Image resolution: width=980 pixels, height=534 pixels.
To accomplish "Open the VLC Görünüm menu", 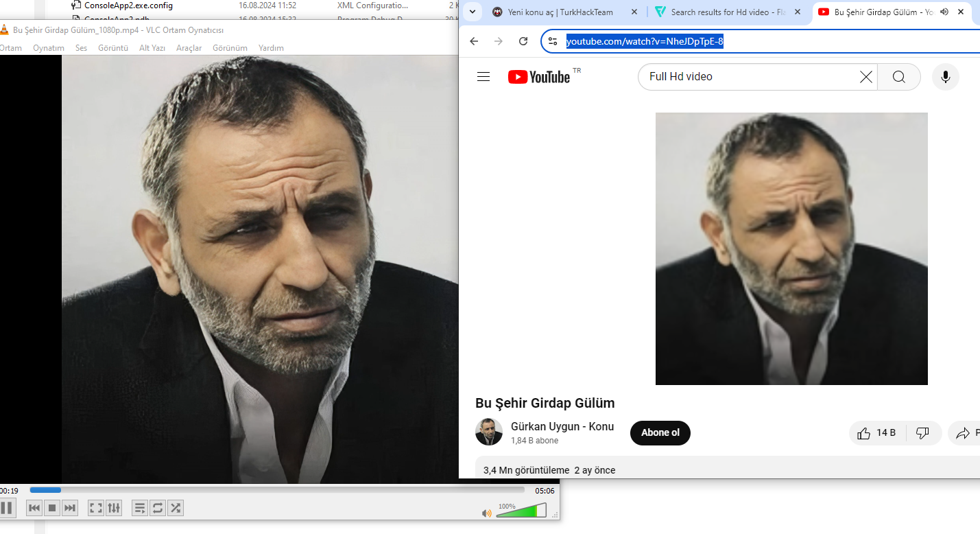I will coord(230,48).
